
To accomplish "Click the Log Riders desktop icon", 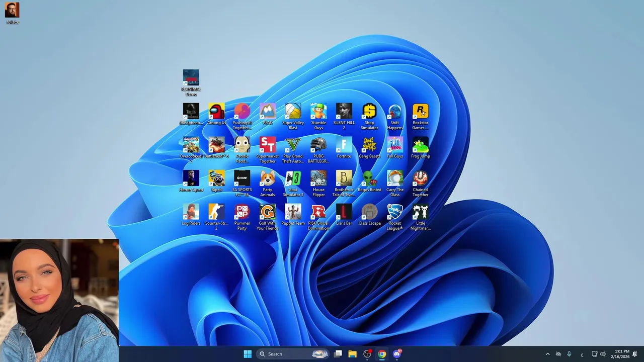I will [x=191, y=215].
